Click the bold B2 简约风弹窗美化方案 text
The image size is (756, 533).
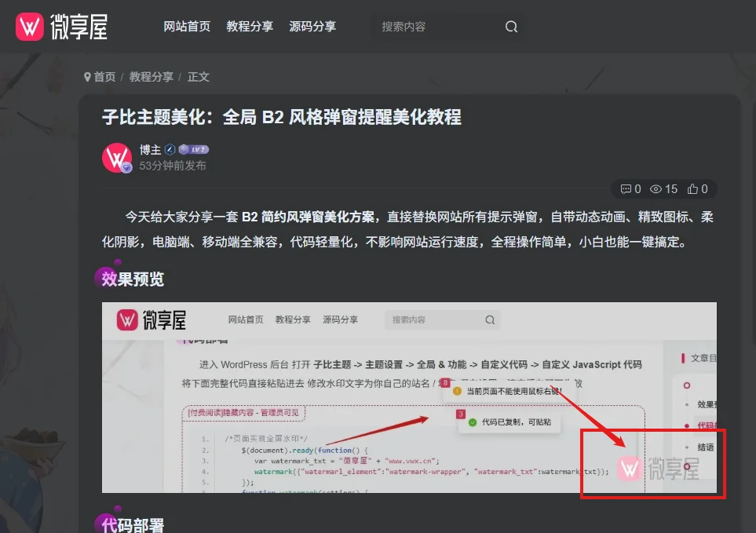308,217
